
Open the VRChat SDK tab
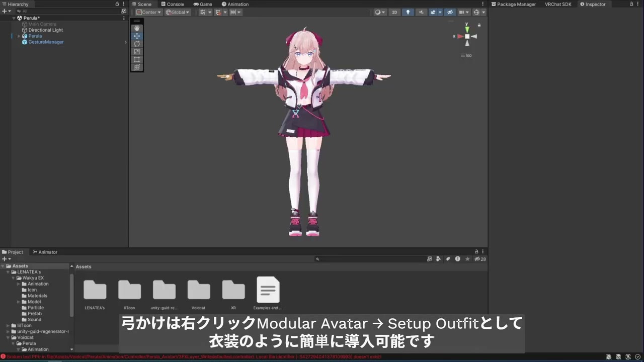[558, 4]
